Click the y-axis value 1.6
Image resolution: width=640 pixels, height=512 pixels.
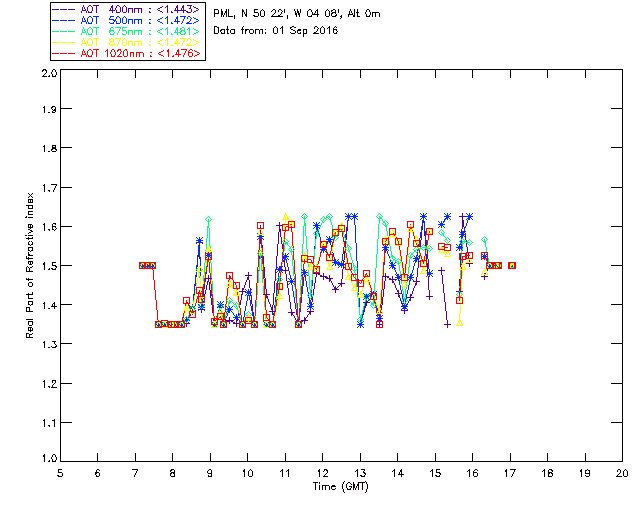(x=49, y=227)
